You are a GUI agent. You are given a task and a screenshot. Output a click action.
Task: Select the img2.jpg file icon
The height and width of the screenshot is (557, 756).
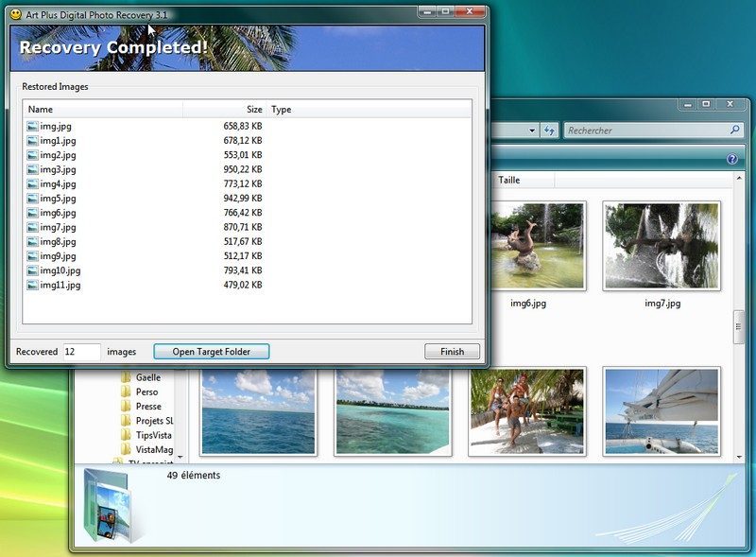click(x=33, y=155)
